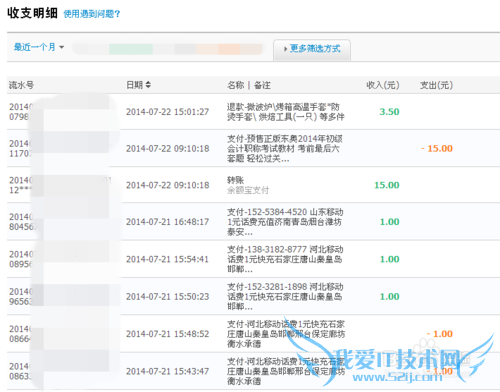Sort by the 日期 column arrows
The width and height of the screenshot is (500, 392).
(148, 85)
